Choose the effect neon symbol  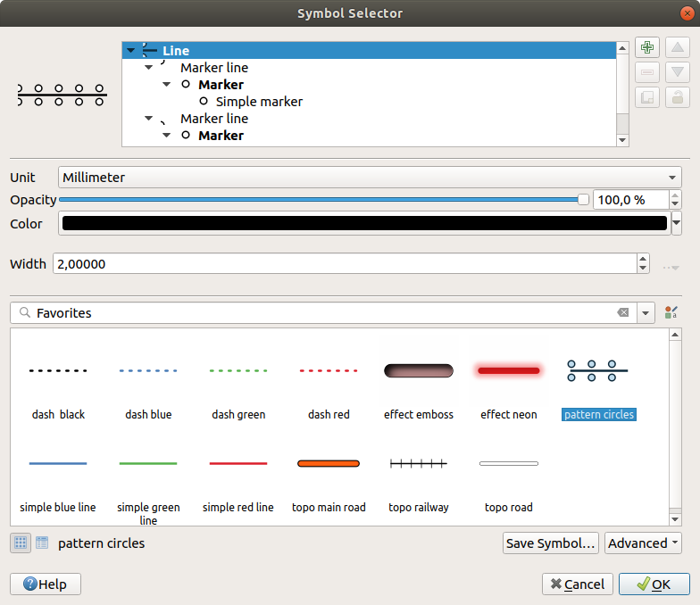508,386
